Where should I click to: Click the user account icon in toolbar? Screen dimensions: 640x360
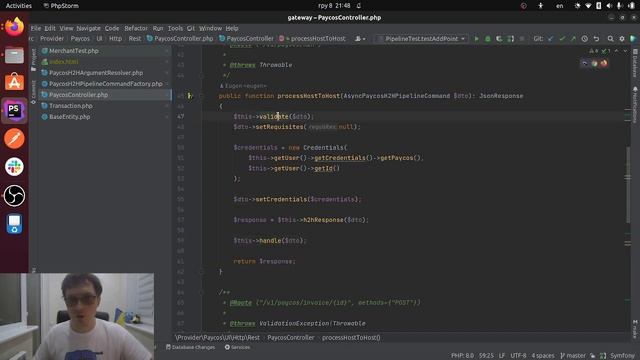click(360, 39)
